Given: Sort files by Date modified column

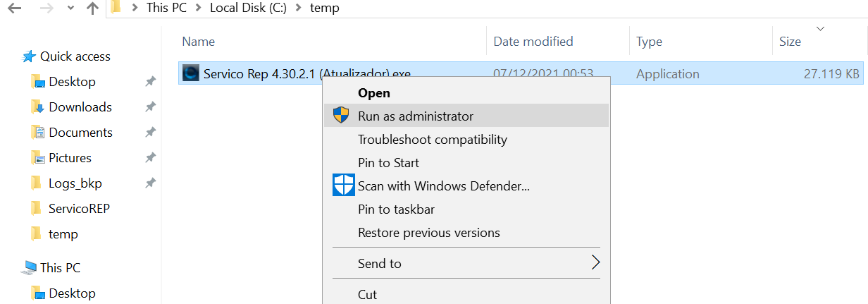Looking at the screenshot, I should point(533,42).
